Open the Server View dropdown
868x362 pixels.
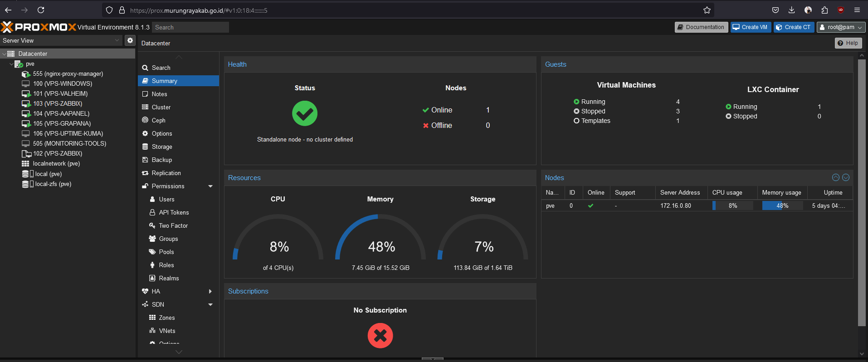61,40
